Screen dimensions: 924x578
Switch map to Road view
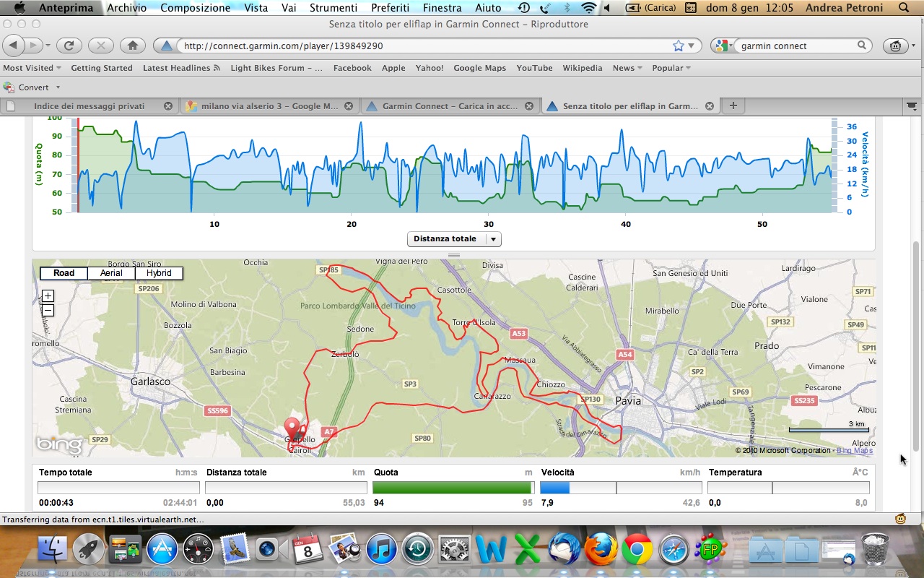[64, 273]
